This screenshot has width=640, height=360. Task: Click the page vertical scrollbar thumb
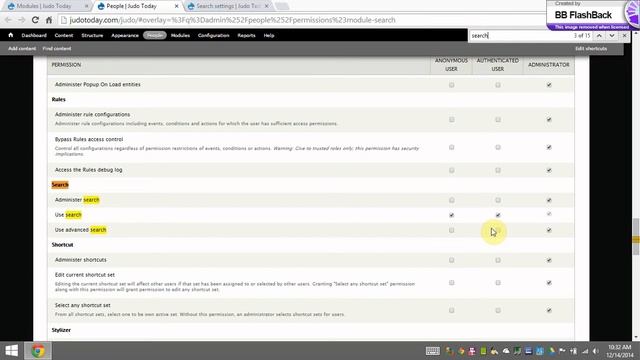(x=636, y=237)
